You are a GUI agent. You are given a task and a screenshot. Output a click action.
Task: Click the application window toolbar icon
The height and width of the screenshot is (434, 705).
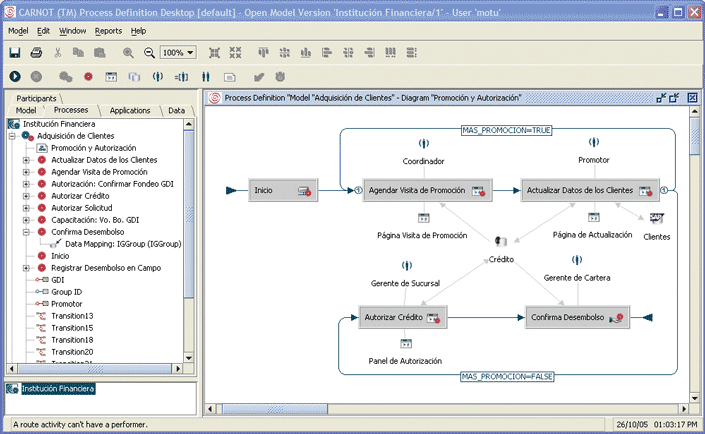(x=110, y=76)
